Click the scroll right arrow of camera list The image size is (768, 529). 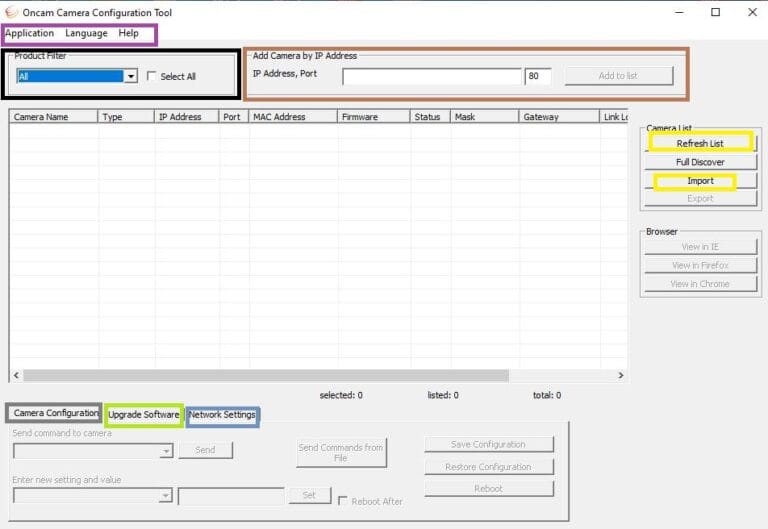[621, 375]
